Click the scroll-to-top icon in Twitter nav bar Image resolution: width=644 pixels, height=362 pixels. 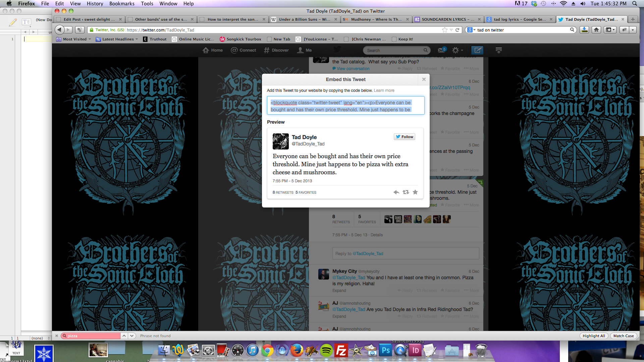pyautogui.click(x=499, y=50)
